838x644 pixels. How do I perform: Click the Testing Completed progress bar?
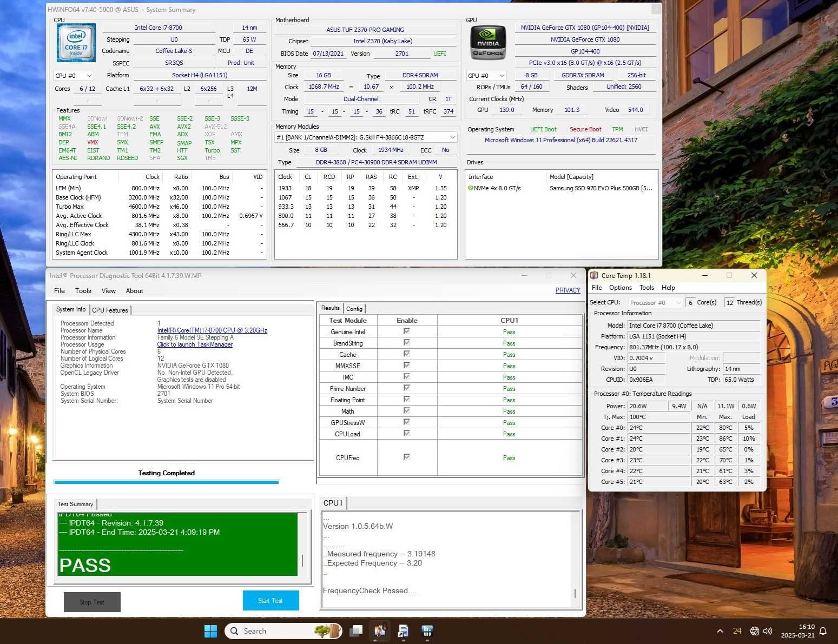pos(166,482)
